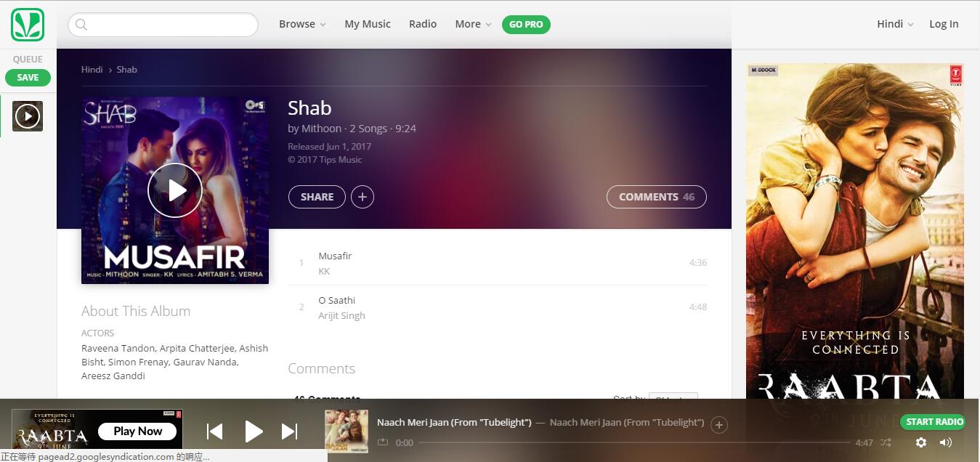Image resolution: width=980 pixels, height=462 pixels.
Task: Toggle repeat mode in player
Action: 383,442
